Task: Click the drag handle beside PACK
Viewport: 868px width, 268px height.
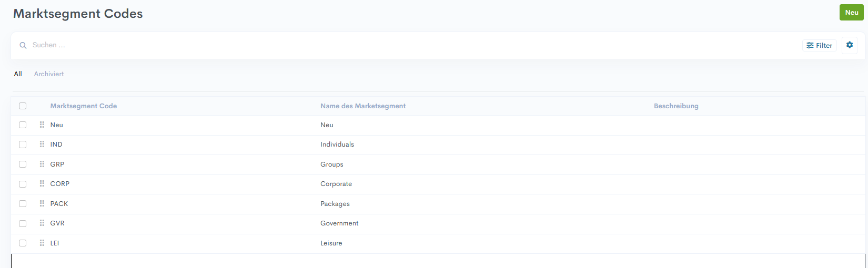Action: pyautogui.click(x=42, y=204)
